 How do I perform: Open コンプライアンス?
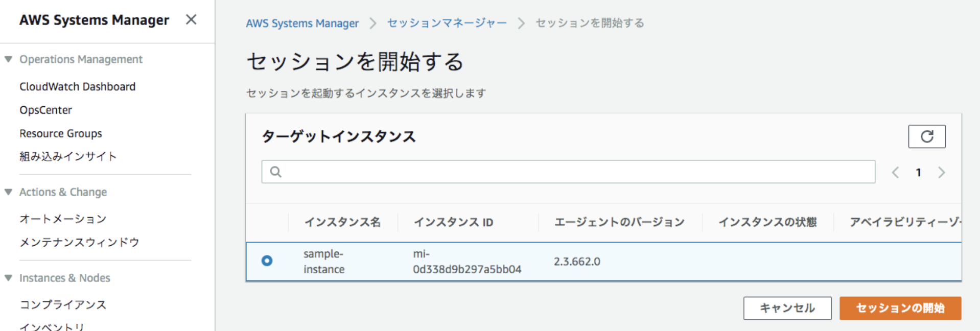tap(63, 305)
